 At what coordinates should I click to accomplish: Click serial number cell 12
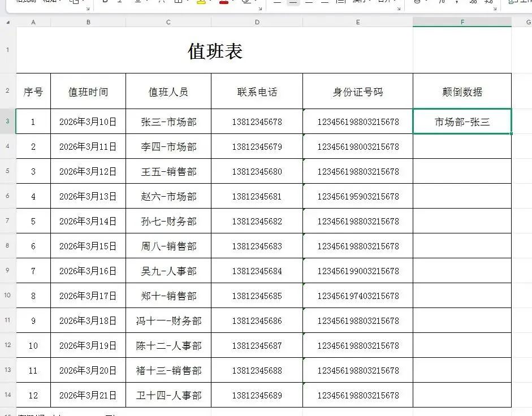coord(33,395)
